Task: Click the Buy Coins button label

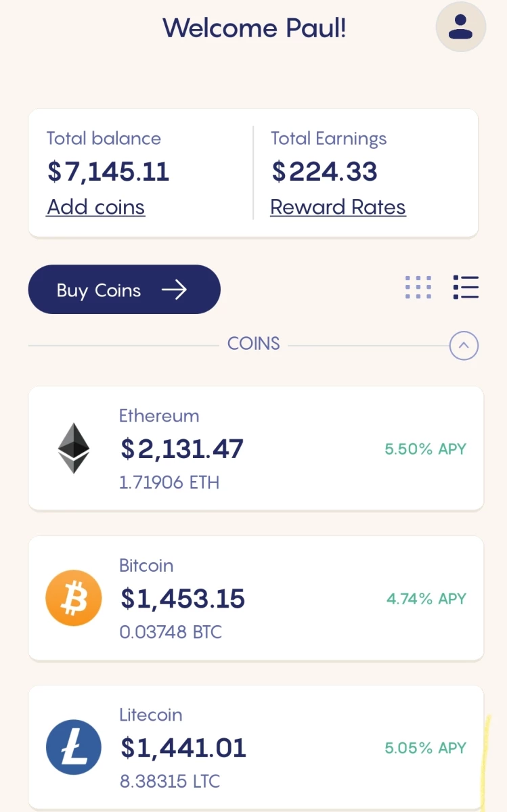Action: 99,290
